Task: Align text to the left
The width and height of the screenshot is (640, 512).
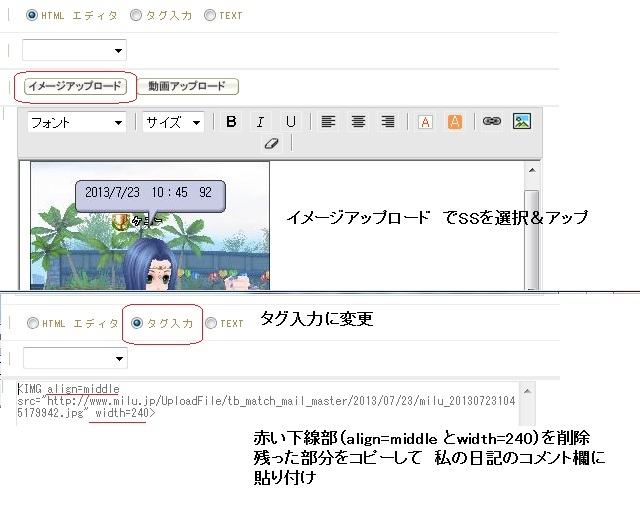Action: pos(328,122)
